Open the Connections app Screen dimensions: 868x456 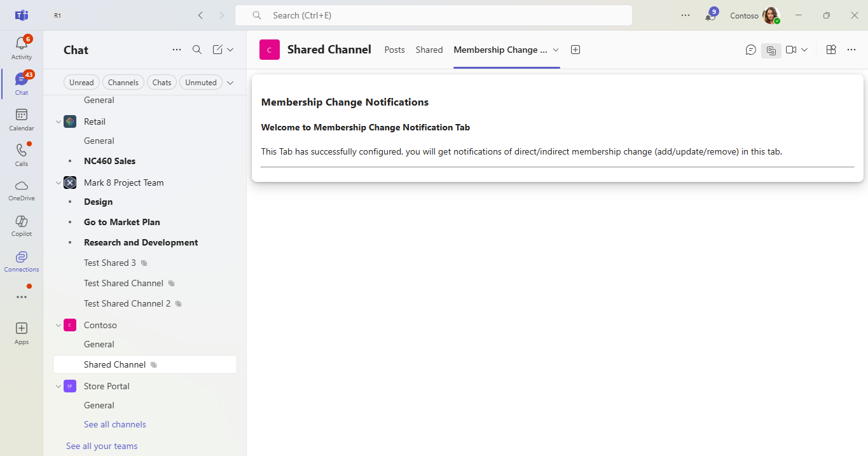[x=22, y=261]
